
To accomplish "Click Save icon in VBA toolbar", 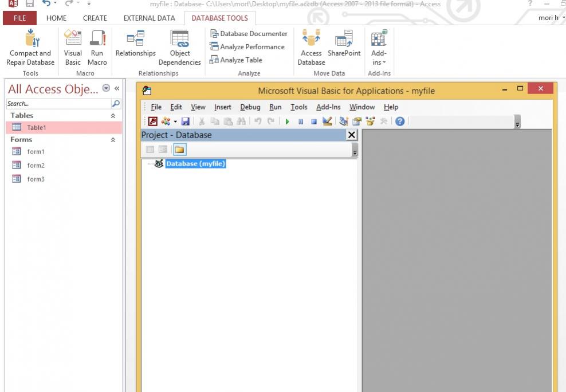I will 186,121.
